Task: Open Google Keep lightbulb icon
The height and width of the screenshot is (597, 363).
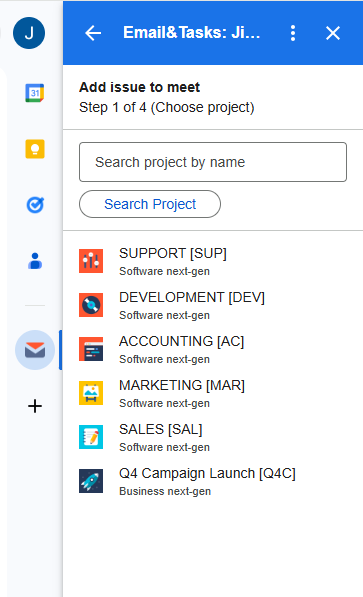Action: point(35,149)
